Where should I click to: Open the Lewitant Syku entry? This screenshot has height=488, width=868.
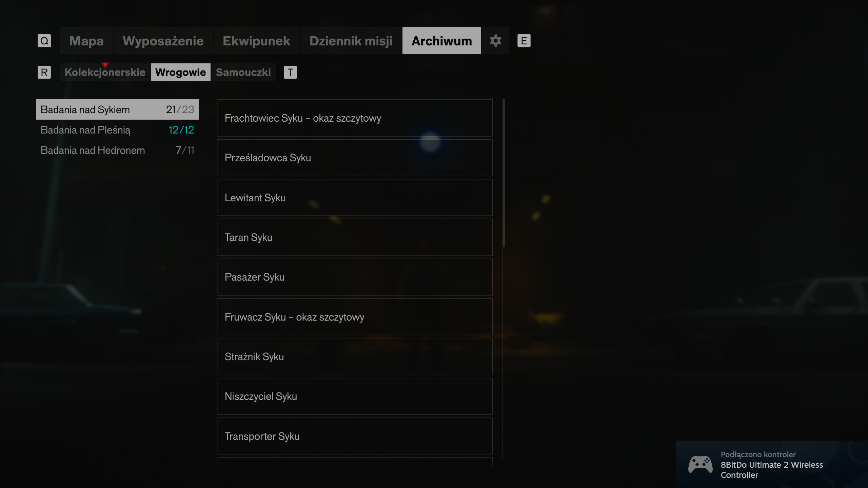[x=355, y=198]
